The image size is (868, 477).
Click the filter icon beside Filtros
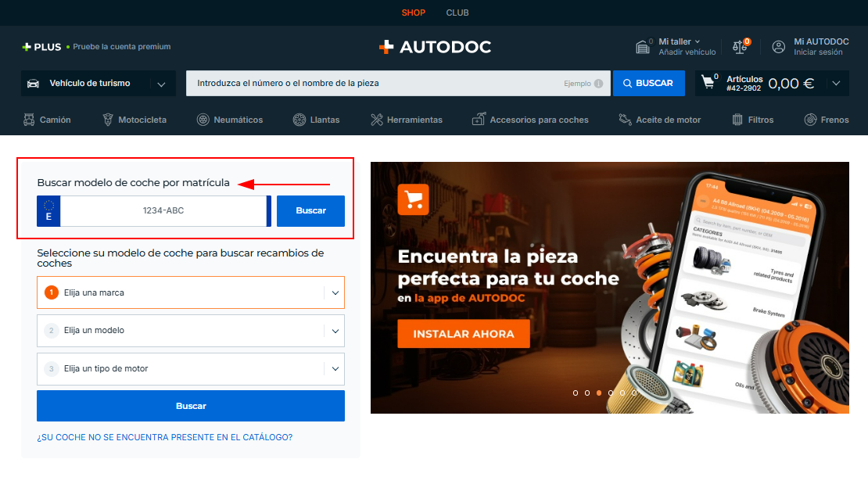[x=737, y=120]
